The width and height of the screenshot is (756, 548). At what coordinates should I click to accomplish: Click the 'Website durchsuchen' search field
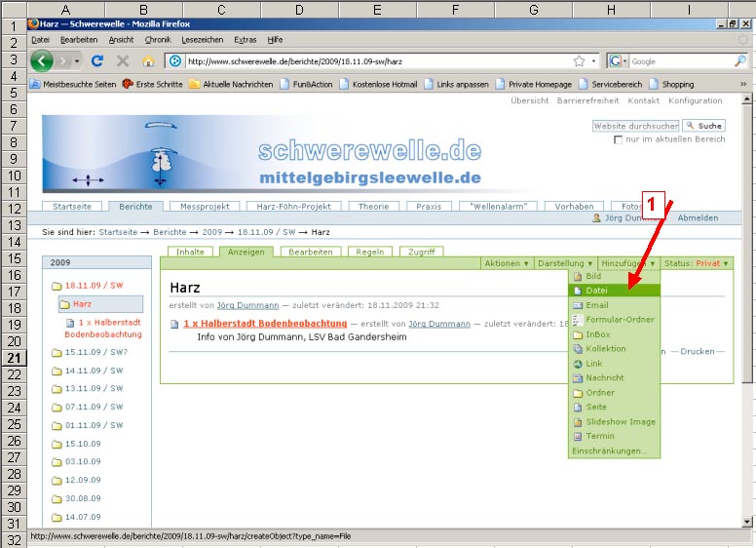pyautogui.click(x=635, y=126)
